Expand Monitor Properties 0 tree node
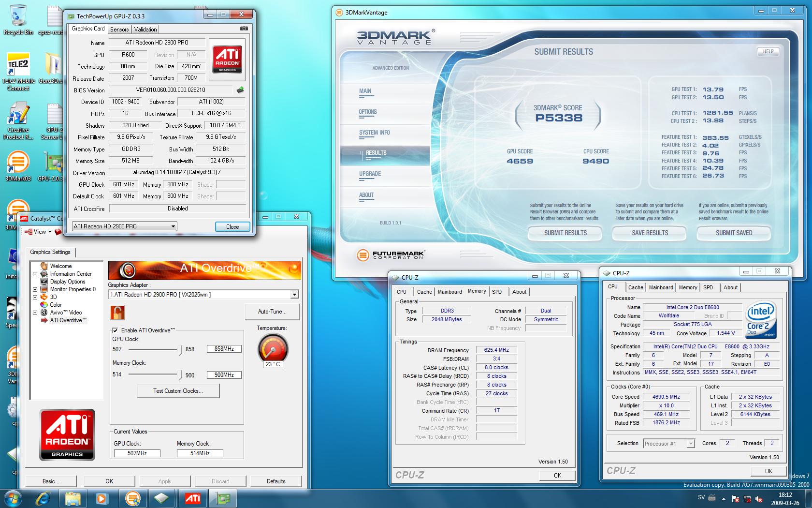This screenshot has width=812, height=508. pos(35,289)
